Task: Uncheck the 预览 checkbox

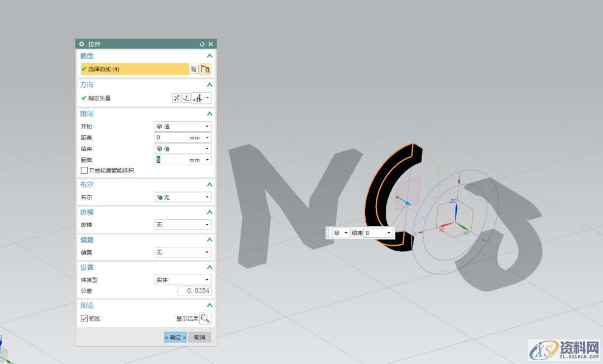Action: pyautogui.click(x=84, y=319)
